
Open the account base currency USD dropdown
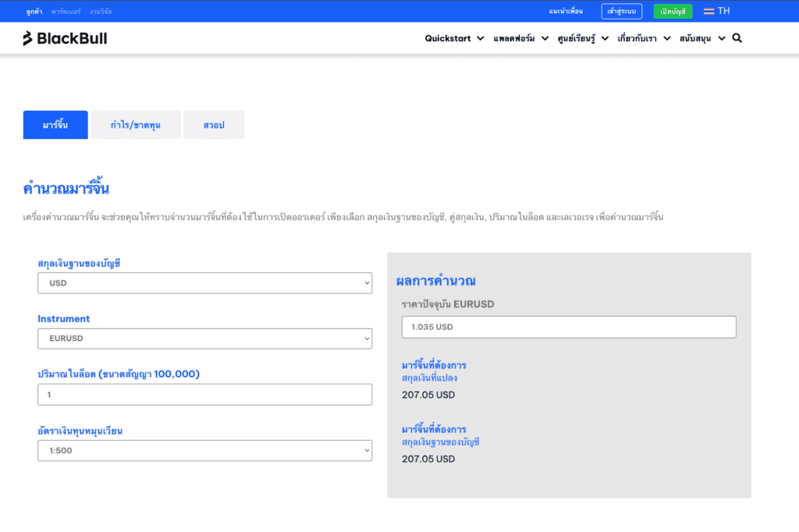click(x=204, y=283)
